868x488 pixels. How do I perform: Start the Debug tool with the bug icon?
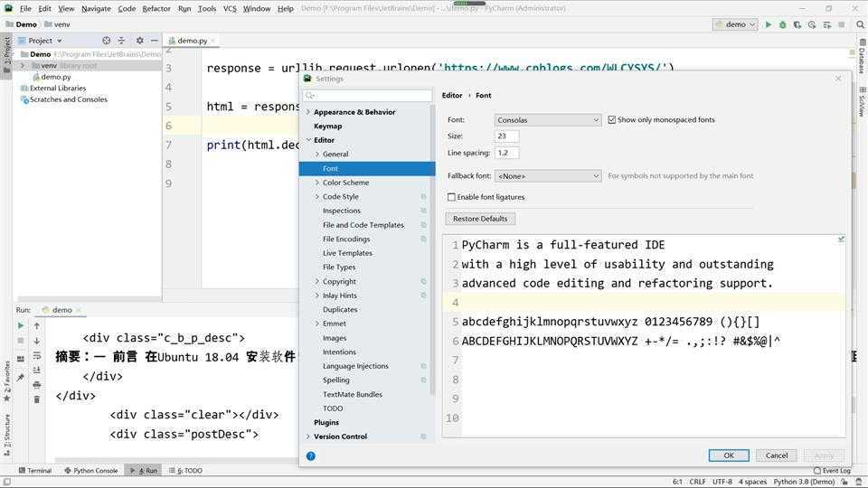click(783, 24)
